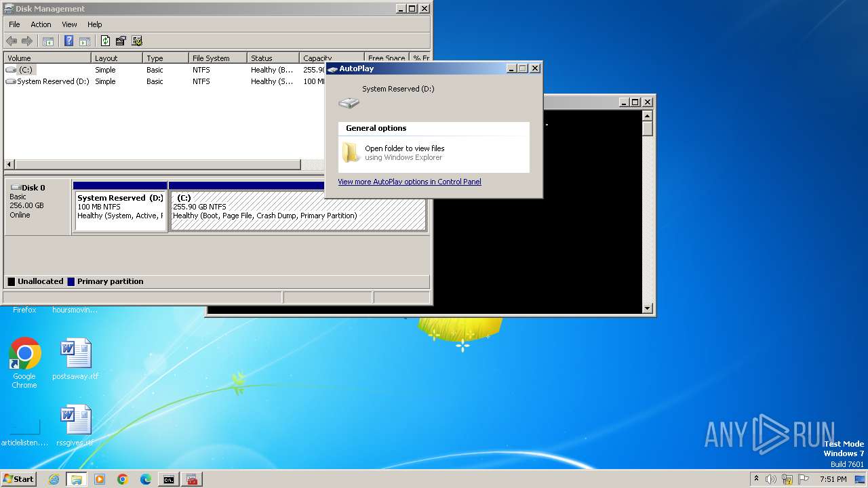The height and width of the screenshot is (488, 868).
Task: Open Microsoft Edge from the taskbar
Action: [146, 479]
